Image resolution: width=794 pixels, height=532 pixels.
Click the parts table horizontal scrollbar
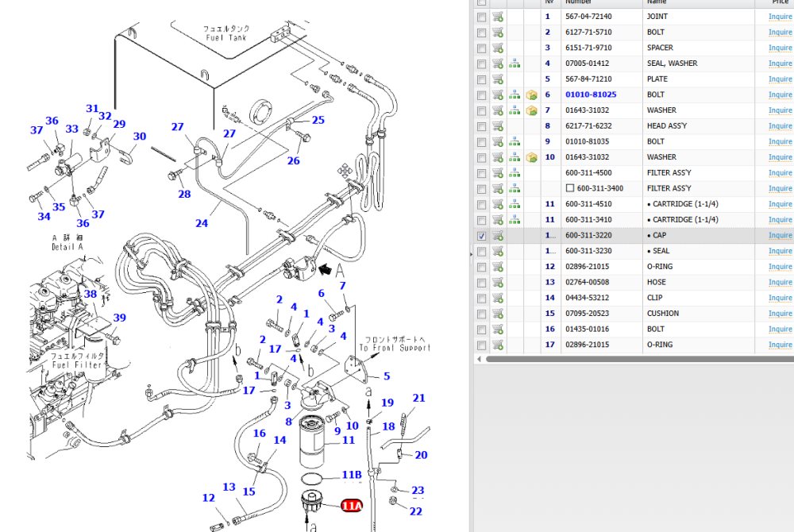640,359
